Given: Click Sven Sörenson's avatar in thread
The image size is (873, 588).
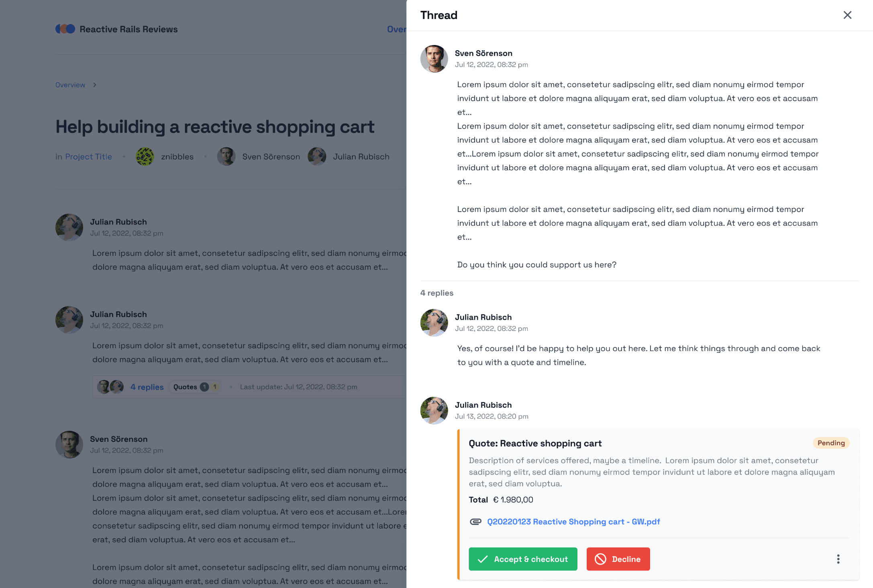Looking at the screenshot, I should tap(434, 59).
